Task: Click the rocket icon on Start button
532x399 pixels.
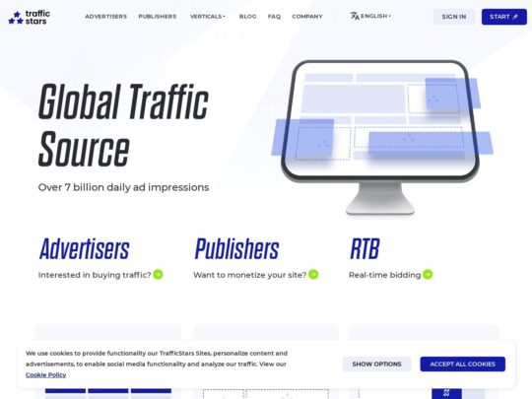Action: [x=515, y=17]
